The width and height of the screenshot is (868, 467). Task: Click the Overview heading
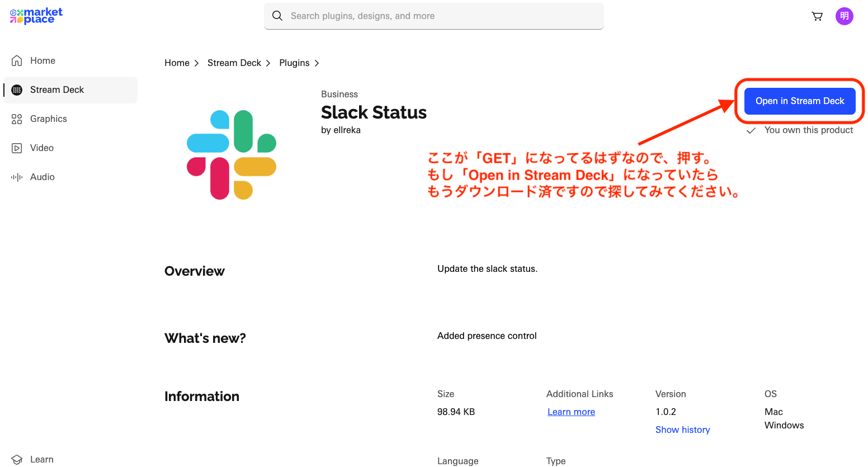tap(195, 271)
